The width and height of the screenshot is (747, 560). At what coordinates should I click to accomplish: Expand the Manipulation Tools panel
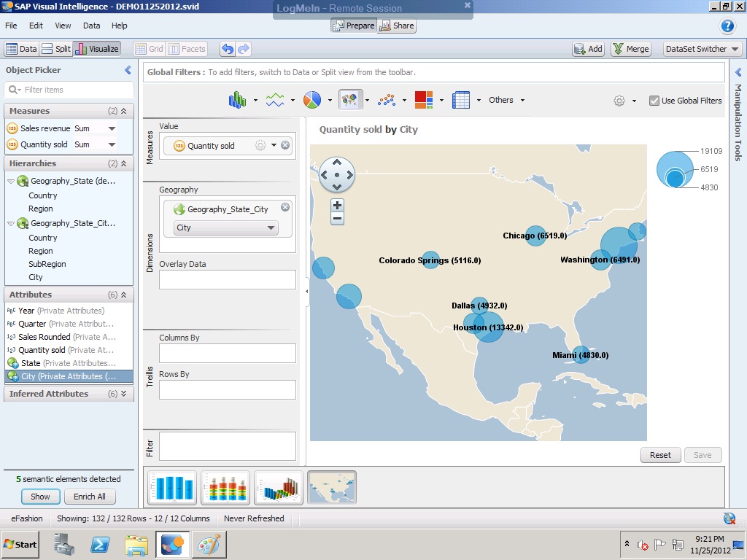tap(738, 72)
